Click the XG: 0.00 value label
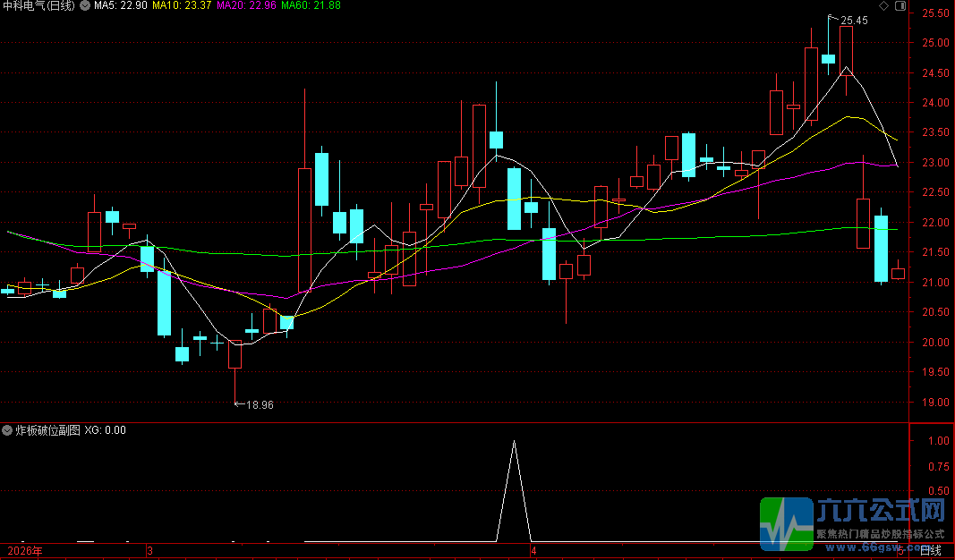This screenshot has width=955, height=560. pos(106,430)
